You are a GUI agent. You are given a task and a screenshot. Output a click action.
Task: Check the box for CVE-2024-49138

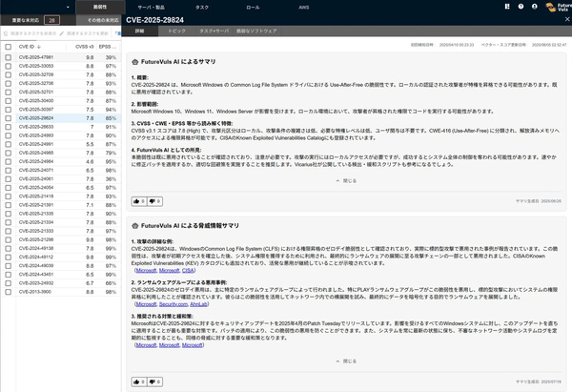8,249
